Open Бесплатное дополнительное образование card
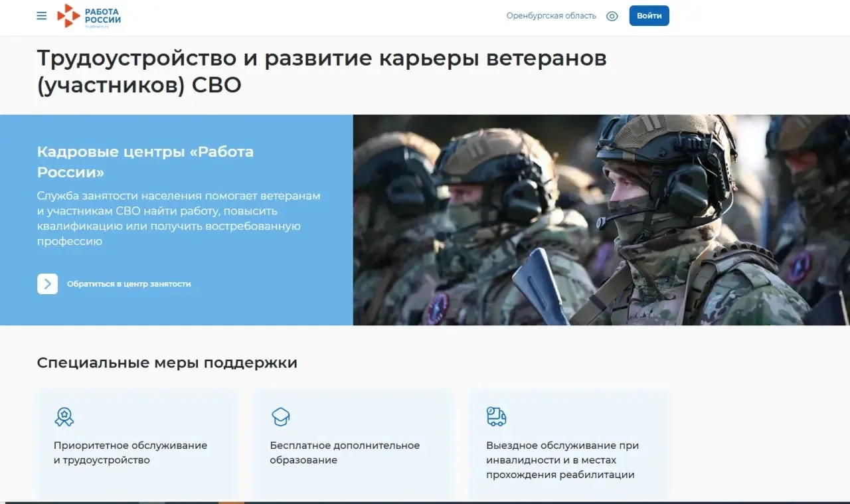 coord(353,444)
